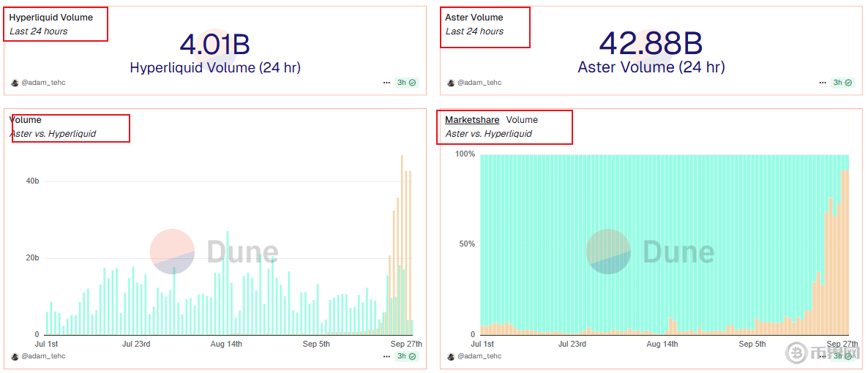The image size is (868, 373).
Task: Switch to Volume tab beside Marketshare
Action: pyautogui.click(x=522, y=120)
